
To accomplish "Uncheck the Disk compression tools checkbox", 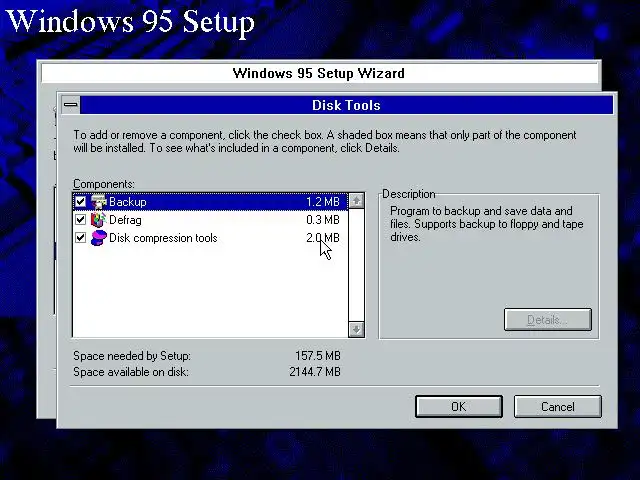I will (80, 238).
